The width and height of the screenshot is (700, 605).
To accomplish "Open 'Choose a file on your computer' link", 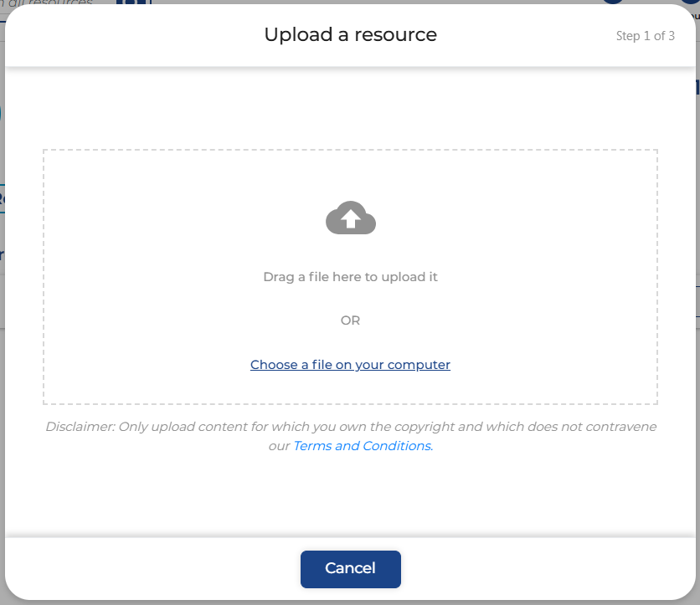I will [x=350, y=365].
